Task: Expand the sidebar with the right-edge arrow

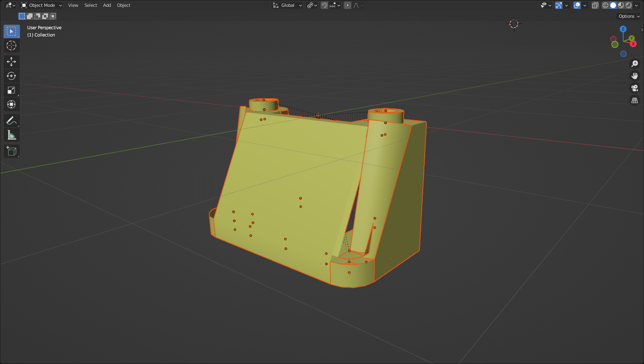Action: 642,30
